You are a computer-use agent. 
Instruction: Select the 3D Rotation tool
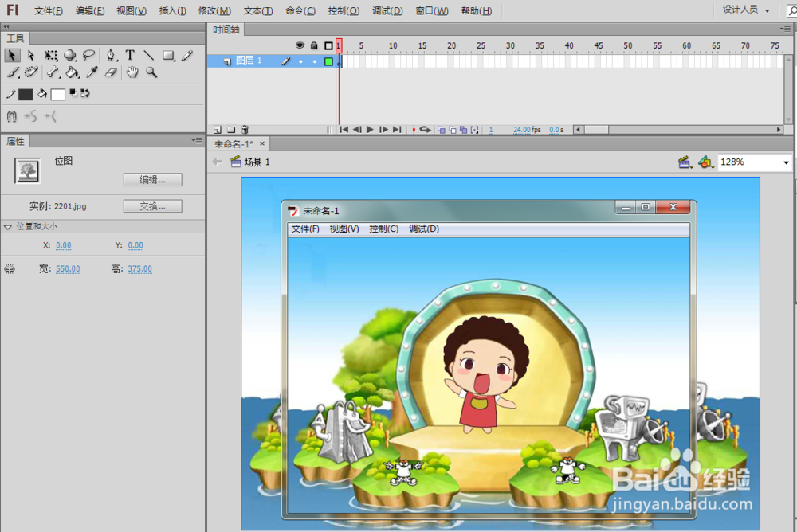[x=69, y=56]
